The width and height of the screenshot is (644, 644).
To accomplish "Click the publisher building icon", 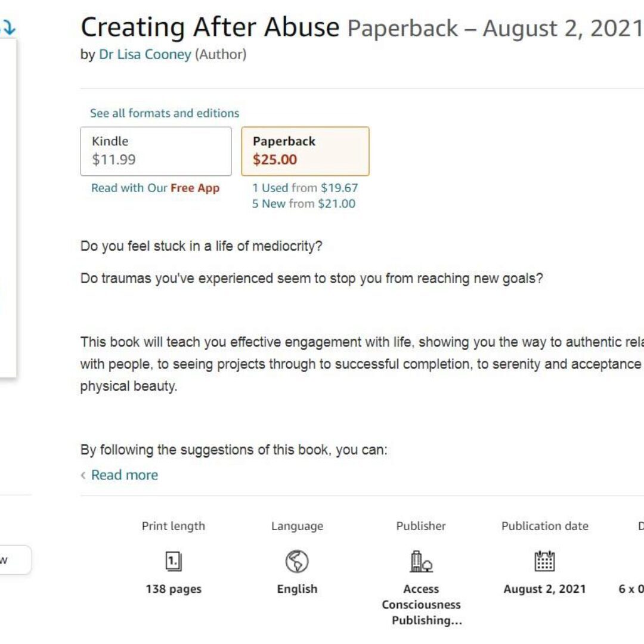I will click(421, 561).
